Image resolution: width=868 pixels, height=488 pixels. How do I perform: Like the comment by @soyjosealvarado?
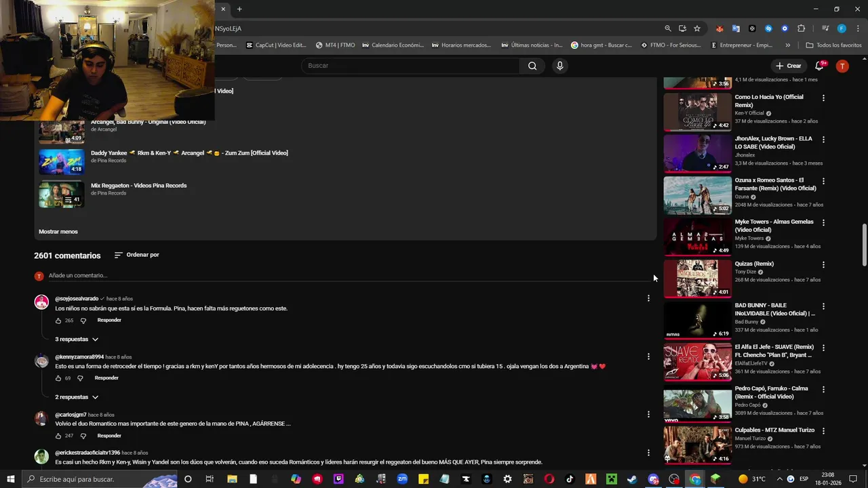pyautogui.click(x=58, y=321)
